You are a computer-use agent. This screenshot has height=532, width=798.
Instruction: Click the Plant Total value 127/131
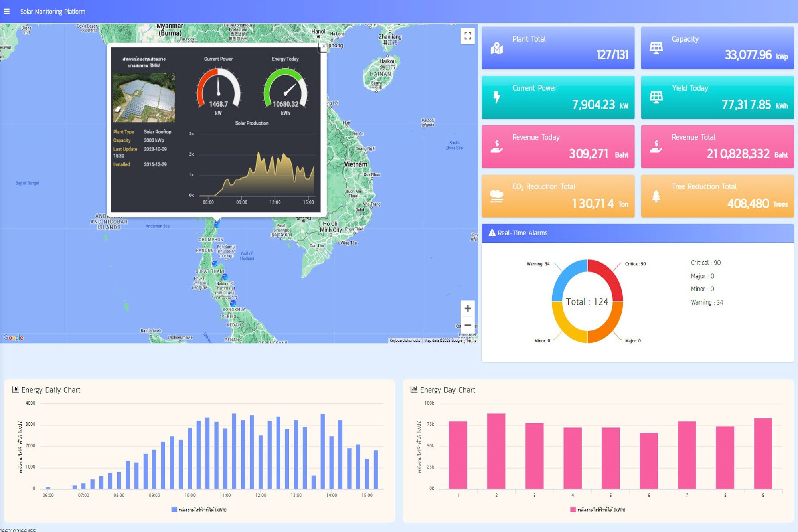coord(612,55)
